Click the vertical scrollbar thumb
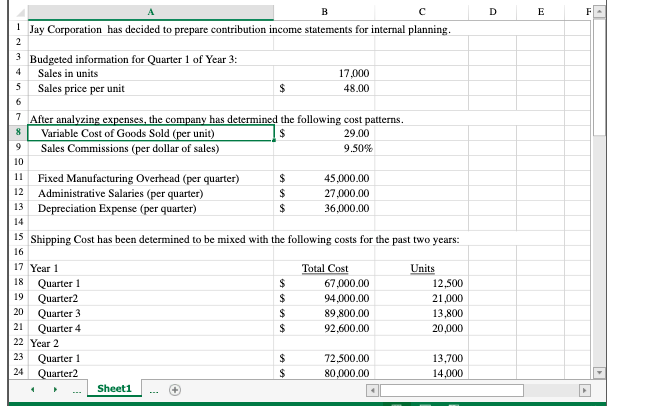Viewport: 648px width, 406px height. (599, 77)
